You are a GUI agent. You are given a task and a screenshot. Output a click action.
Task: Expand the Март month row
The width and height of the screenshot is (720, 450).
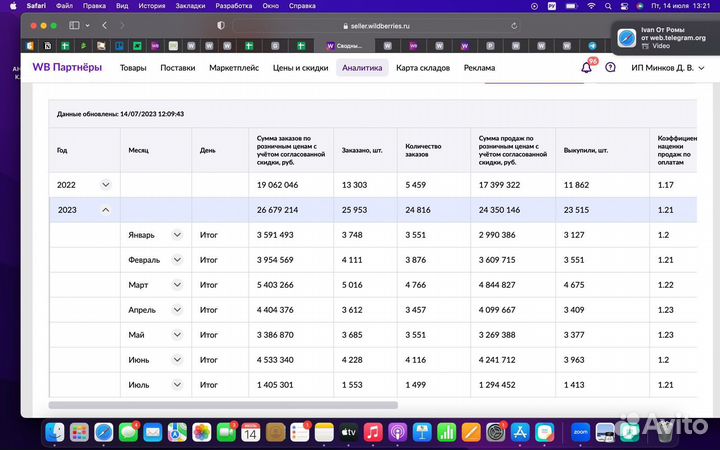[x=177, y=285]
